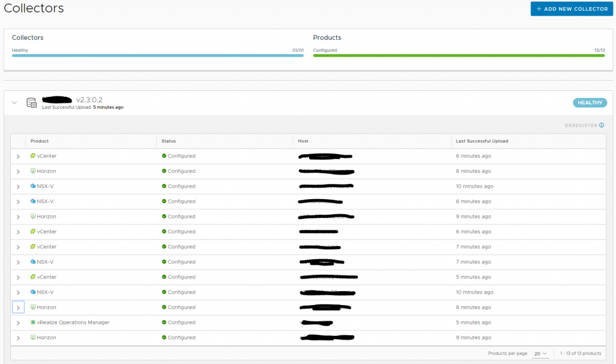
Task: Expand the NSX-V row uploaded 7 minutes ago
Action: (x=18, y=262)
